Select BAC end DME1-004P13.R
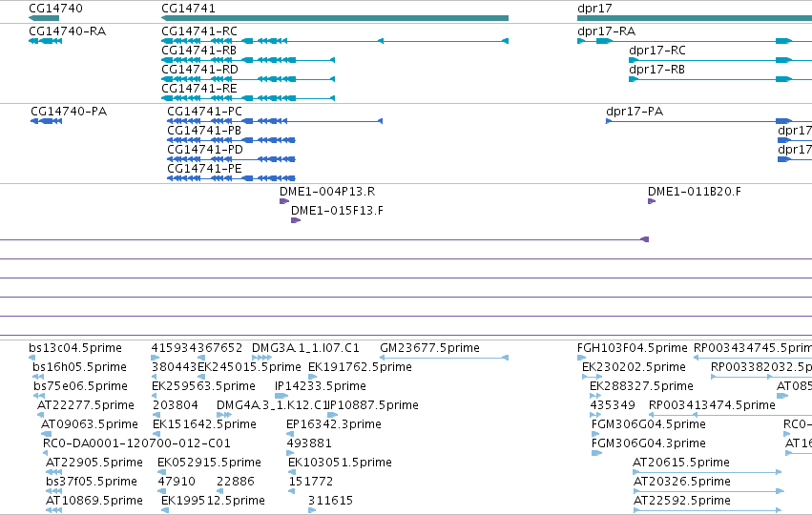 [x=327, y=192]
